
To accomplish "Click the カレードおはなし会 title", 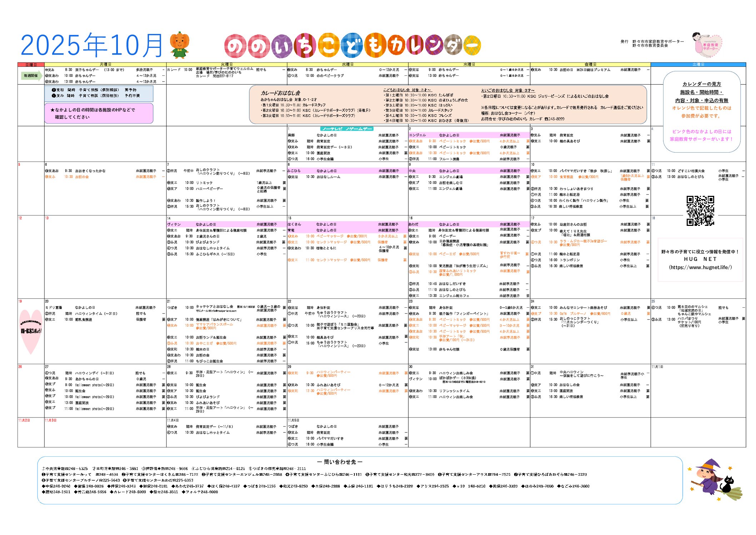I will [280, 93].
